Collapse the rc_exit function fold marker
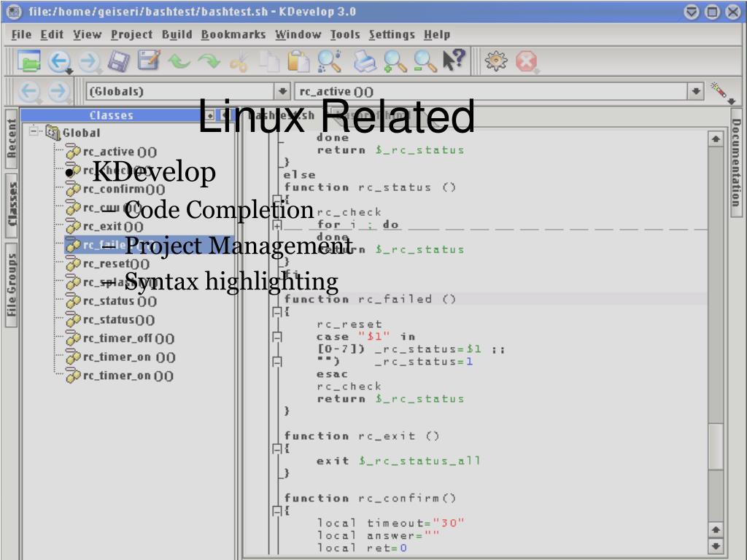747x560 pixels. (x=276, y=448)
